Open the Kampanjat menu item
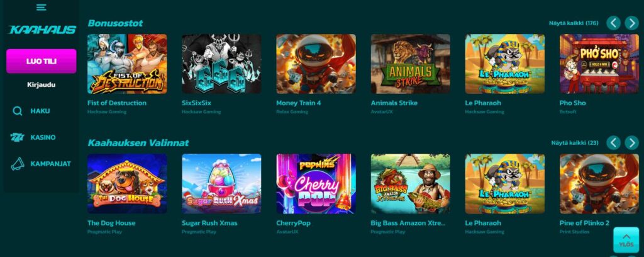The image size is (644, 257). click(50, 164)
